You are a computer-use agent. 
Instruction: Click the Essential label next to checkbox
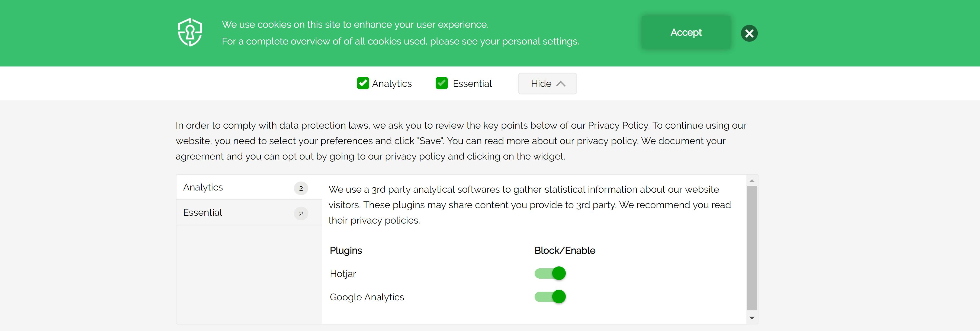click(472, 84)
